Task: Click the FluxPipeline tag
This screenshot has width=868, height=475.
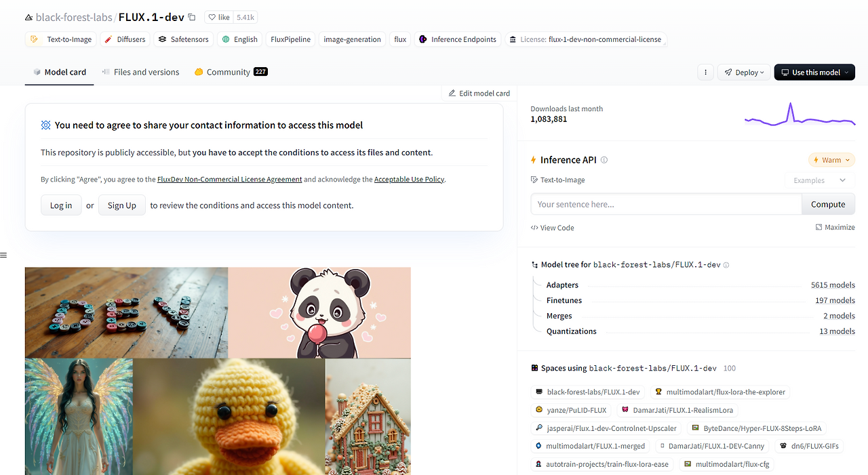Action: click(x=290, y=39)
